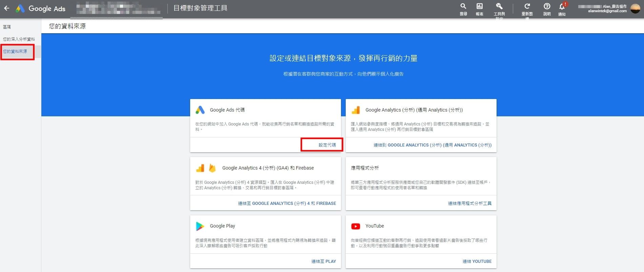Click the Universal Analytics card icon
The height and width of the screenshot is (272, 644).
point(356,110)
